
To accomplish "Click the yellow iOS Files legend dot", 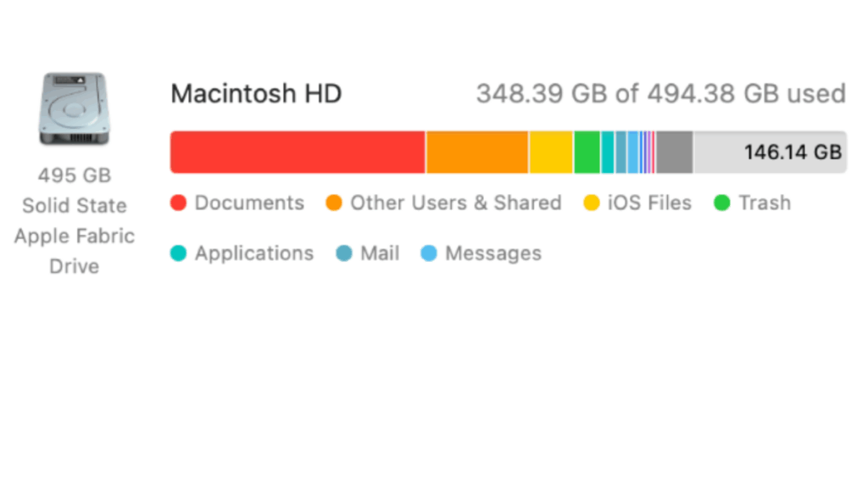I will [592, 203].
